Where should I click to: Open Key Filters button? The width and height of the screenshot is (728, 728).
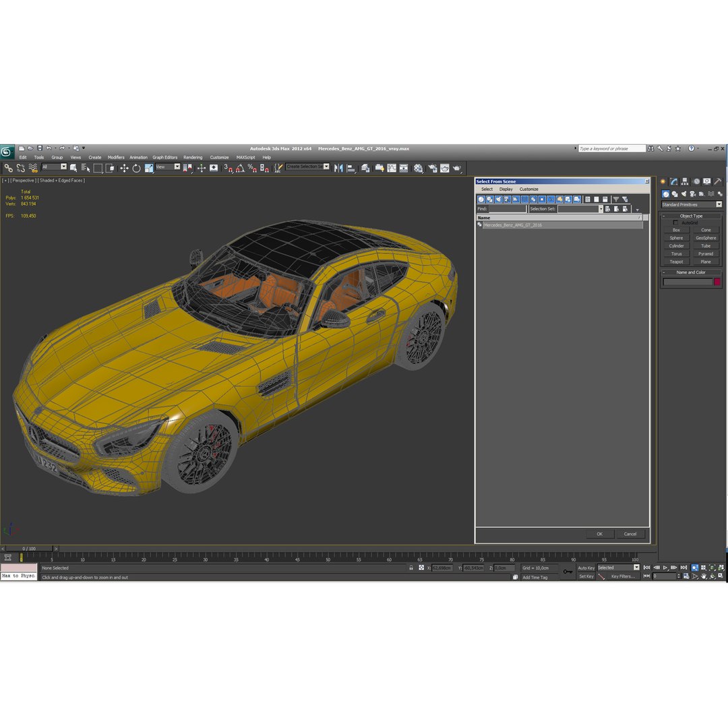pos(623,576)
